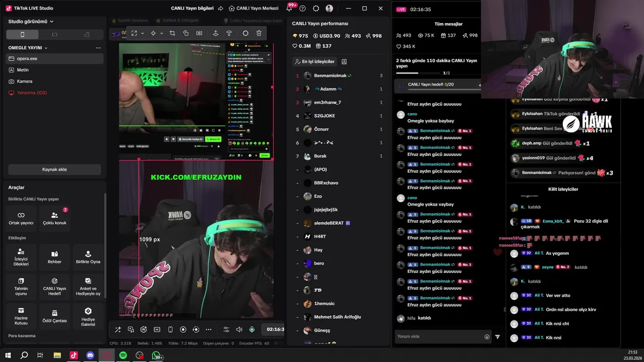Open the effects magic wand tool
644x362 pixels.
(x=118, y=329)
